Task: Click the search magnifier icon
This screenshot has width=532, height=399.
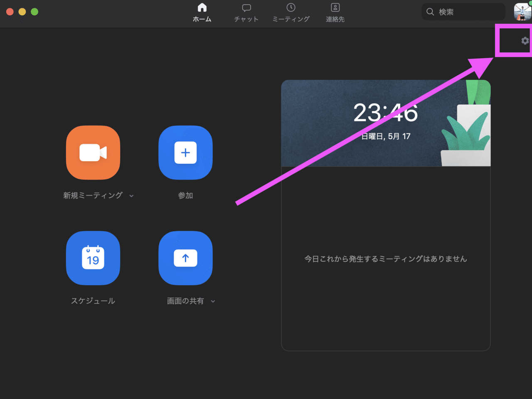Action: coord(430,11)
